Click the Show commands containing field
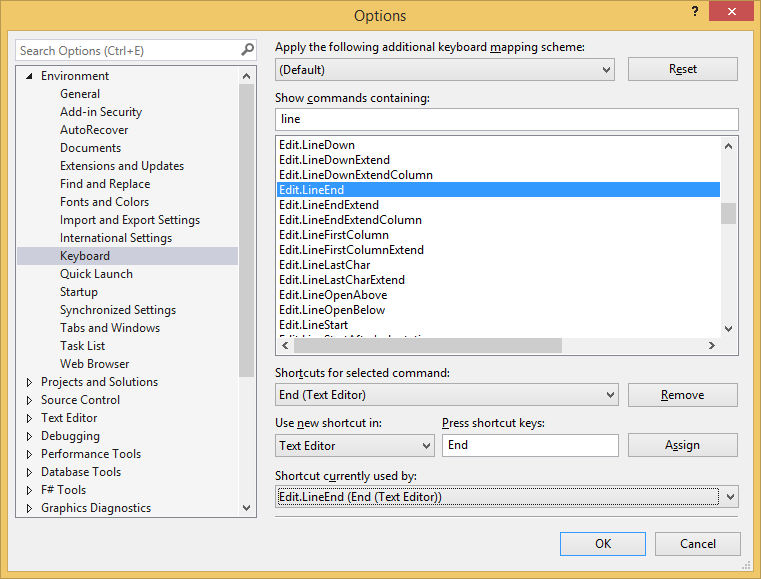The height and width of the screenshot is (579, 761). coord(507,119)
